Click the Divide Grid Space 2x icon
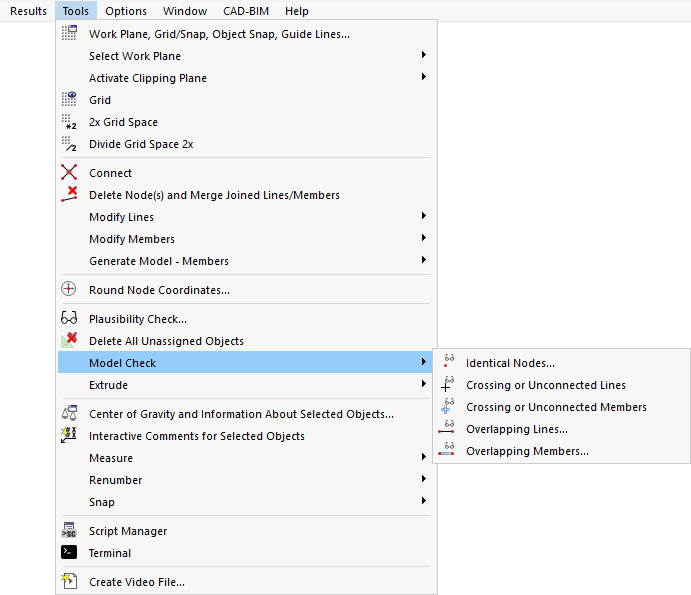 [x=69, y=144]
